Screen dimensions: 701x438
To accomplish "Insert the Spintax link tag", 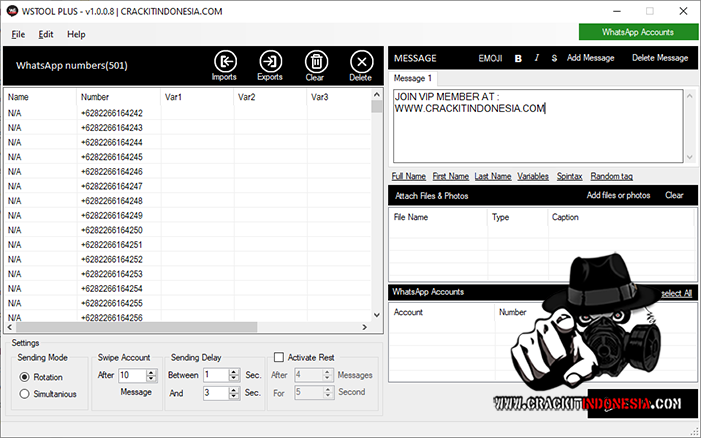I will coord(569,176).
